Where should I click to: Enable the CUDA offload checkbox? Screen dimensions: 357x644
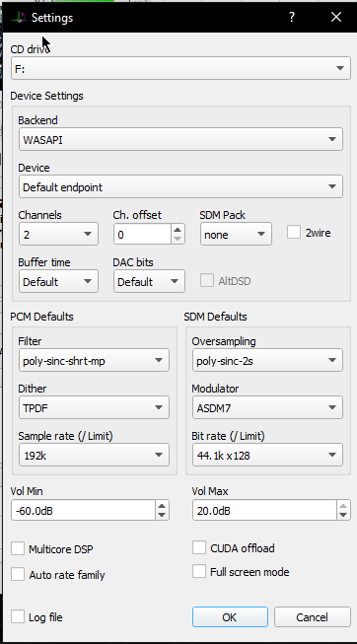click(199, 547)
